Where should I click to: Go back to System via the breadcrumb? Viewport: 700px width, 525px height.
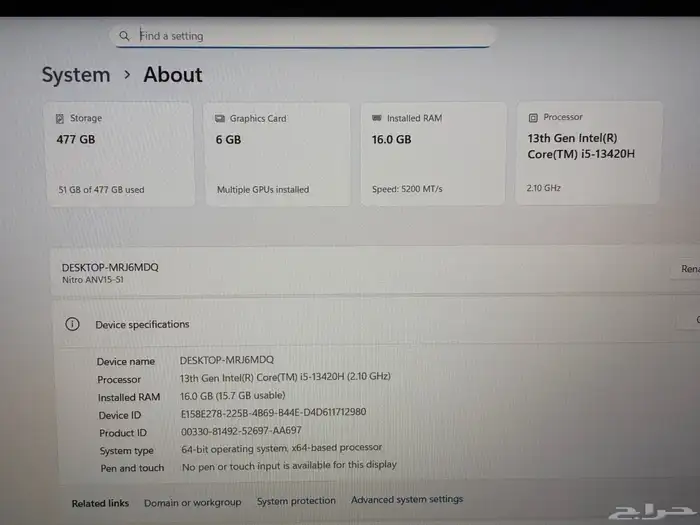click(76, 75)
